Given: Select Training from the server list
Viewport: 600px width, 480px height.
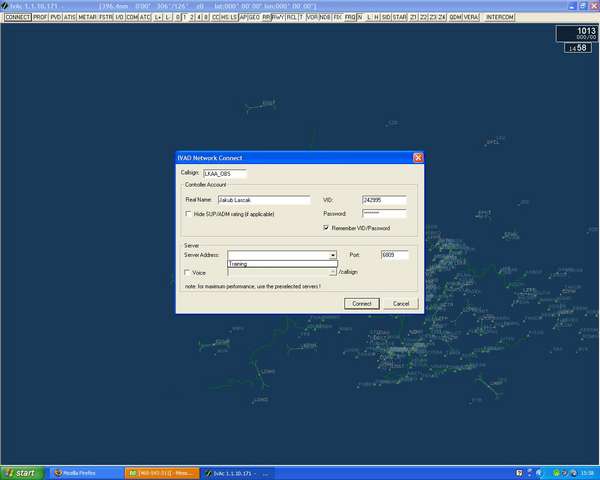Looking at the screenshot, I should pos(282,264).
